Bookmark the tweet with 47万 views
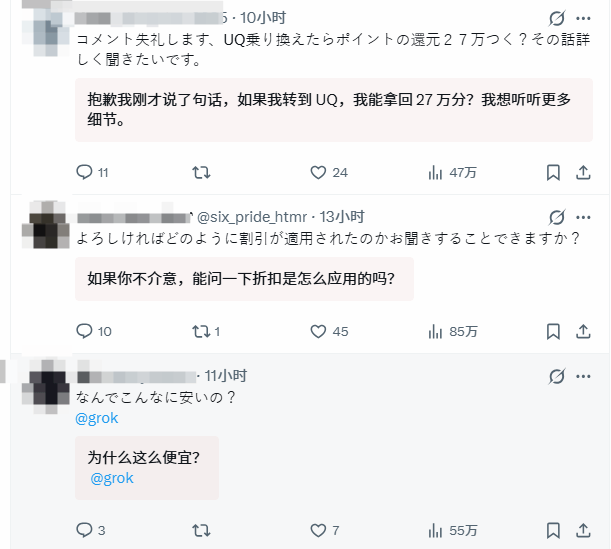 coord(553,172)
